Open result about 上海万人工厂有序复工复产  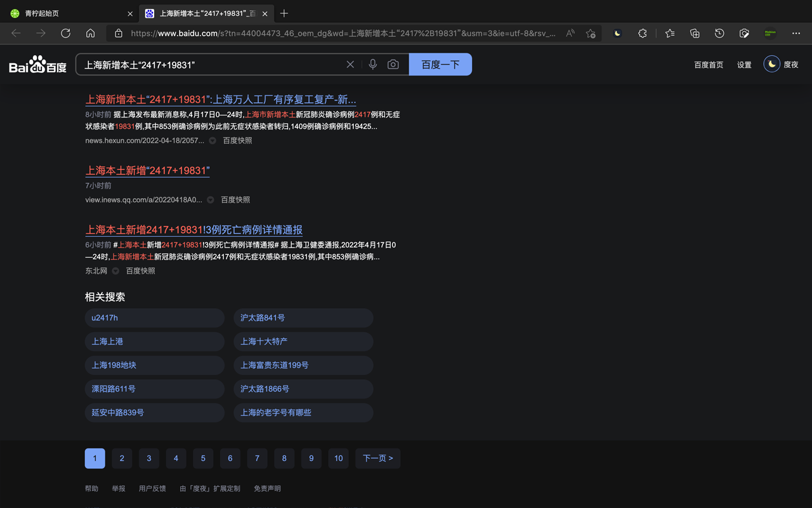[221, 99]
